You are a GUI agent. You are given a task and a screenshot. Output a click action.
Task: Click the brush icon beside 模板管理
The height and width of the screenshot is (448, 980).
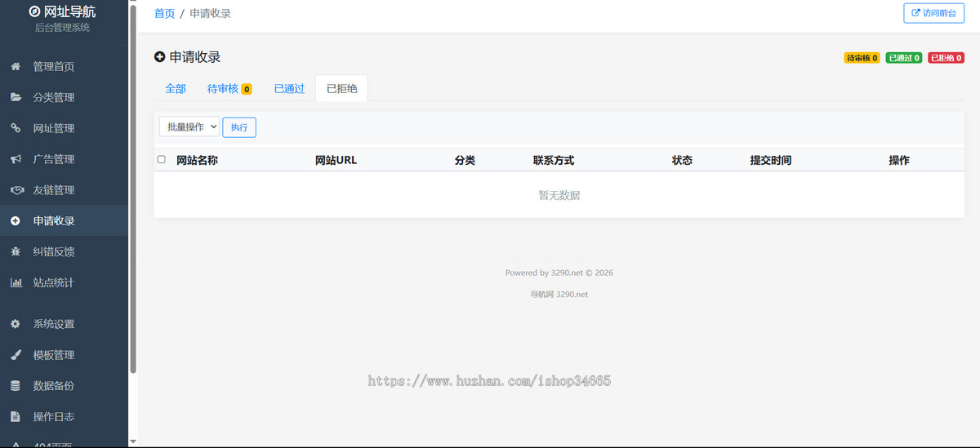point(16,355)
